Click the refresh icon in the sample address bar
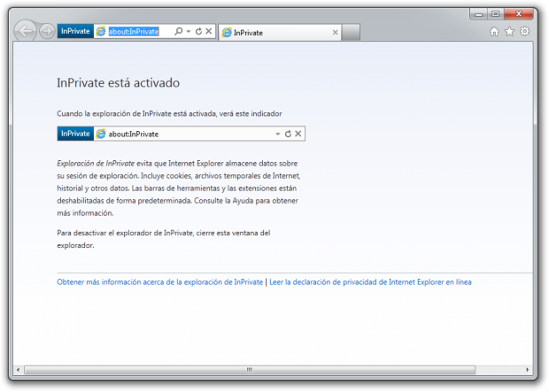This screenshot has height=392, width=549. pyautogui.click(x=288, y=134)
